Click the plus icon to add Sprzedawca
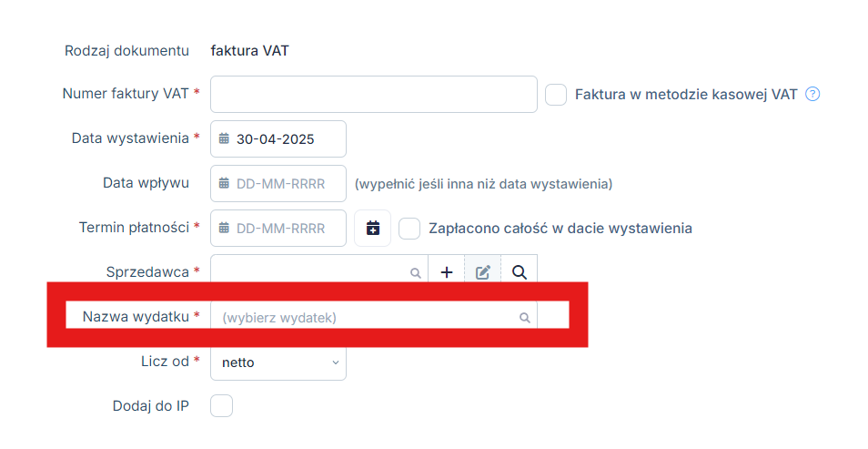Screen dimensions: 868x449 [x=446, y=271]
